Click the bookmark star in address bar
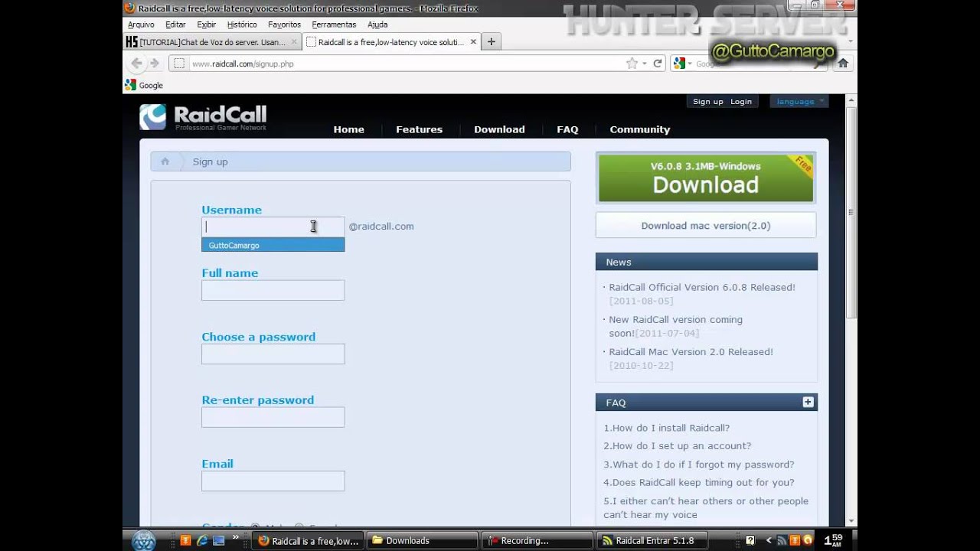This screenshot has height=551, width=980. [632, 64]
